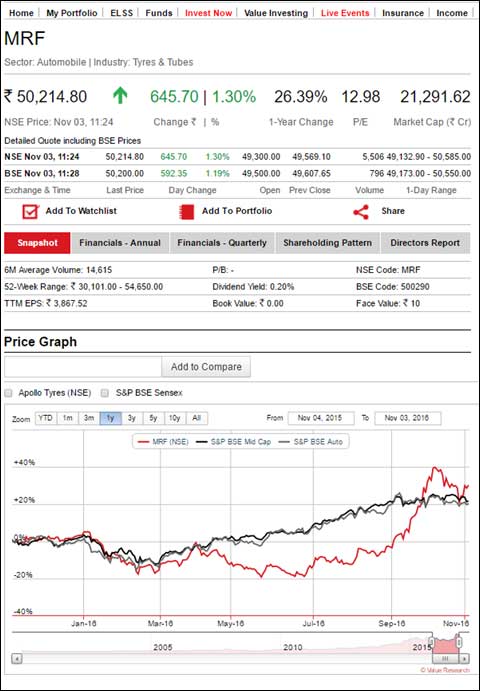Click the right handle of chart range navigator
The image size is (480, 691).
click(459, 643)
